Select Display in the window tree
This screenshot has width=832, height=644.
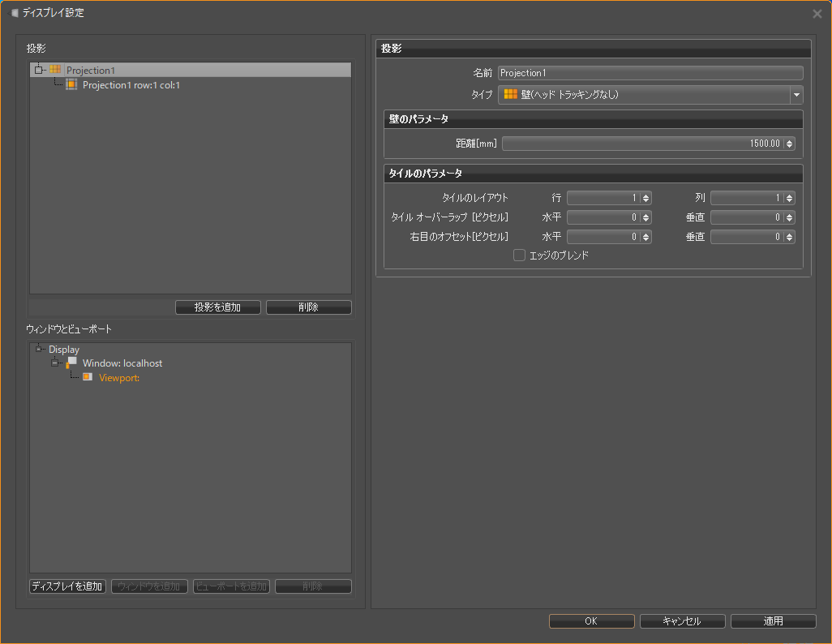pos(64,350)
